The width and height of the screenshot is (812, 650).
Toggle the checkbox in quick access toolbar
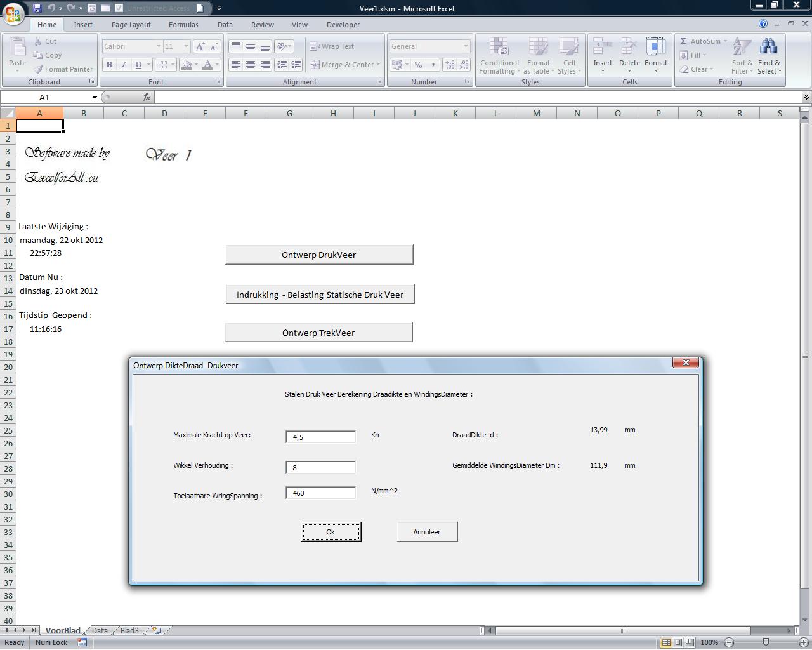click(119, 8)
